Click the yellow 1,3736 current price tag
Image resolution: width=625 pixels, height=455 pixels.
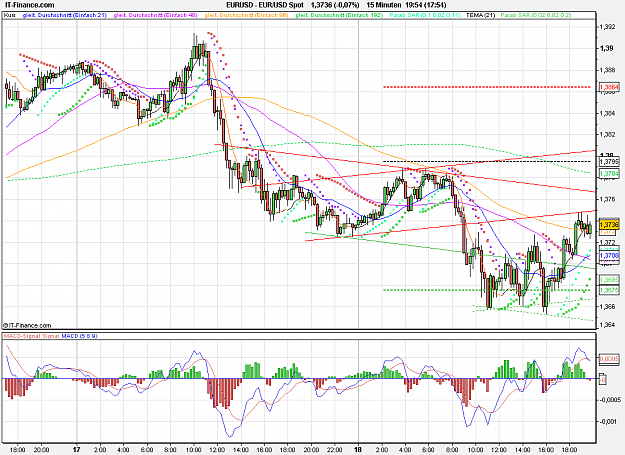pos(609,225)
